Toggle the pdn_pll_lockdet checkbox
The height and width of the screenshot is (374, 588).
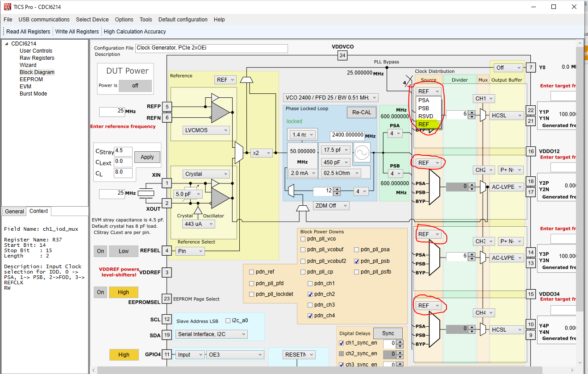pyautogui.click(x=252, y=294)
